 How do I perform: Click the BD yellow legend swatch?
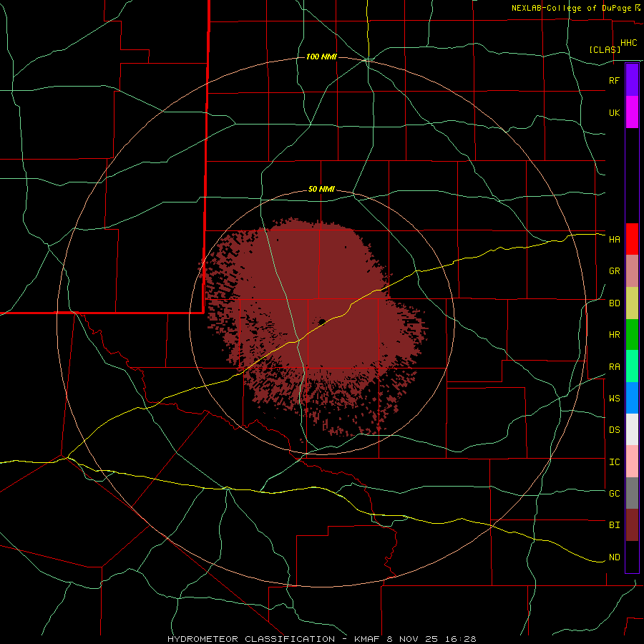(632, 303)
